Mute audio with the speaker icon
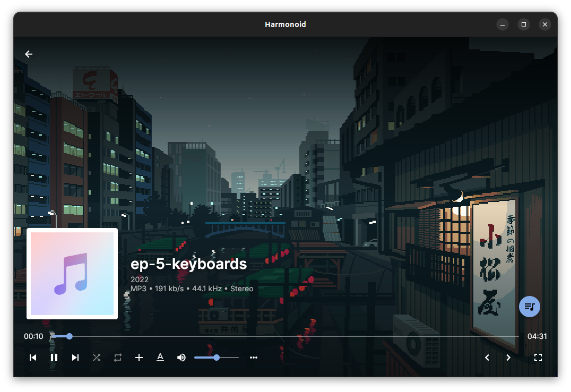 click(181, 357)
